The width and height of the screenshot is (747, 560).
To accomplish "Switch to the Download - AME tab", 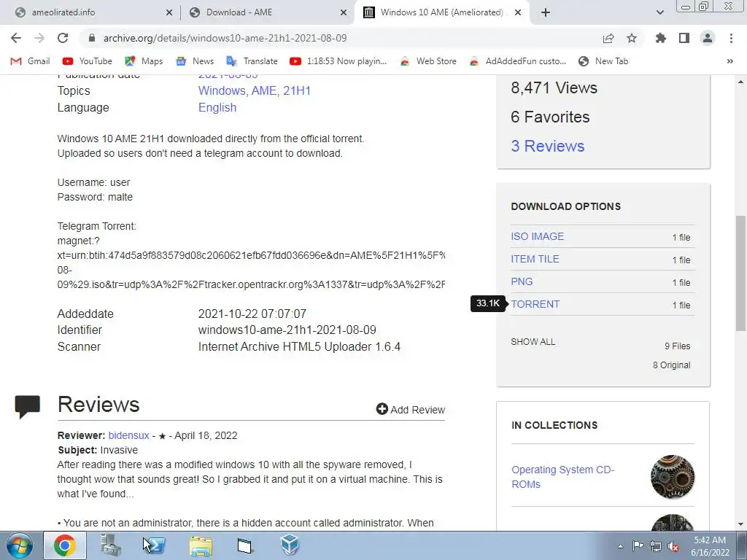I will click(268, 12).
